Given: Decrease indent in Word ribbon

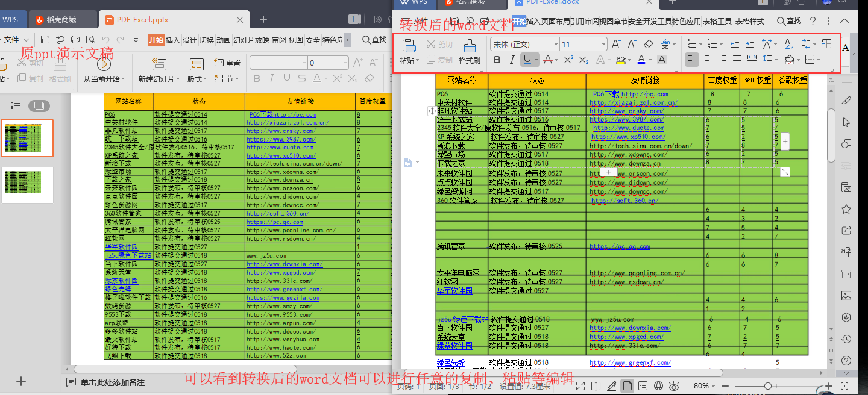Looking at the screenshot, I should click(734, 44).
